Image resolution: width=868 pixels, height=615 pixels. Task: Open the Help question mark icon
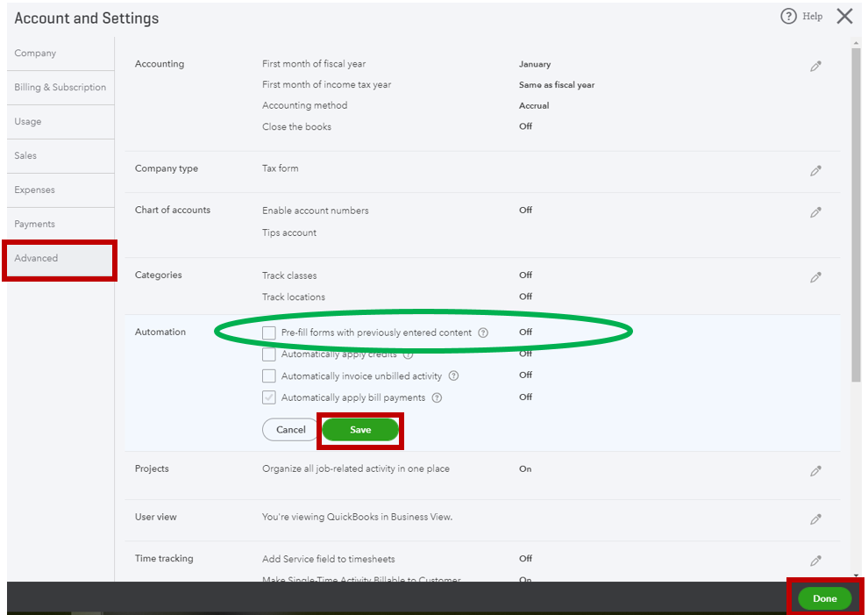[788, 17]
